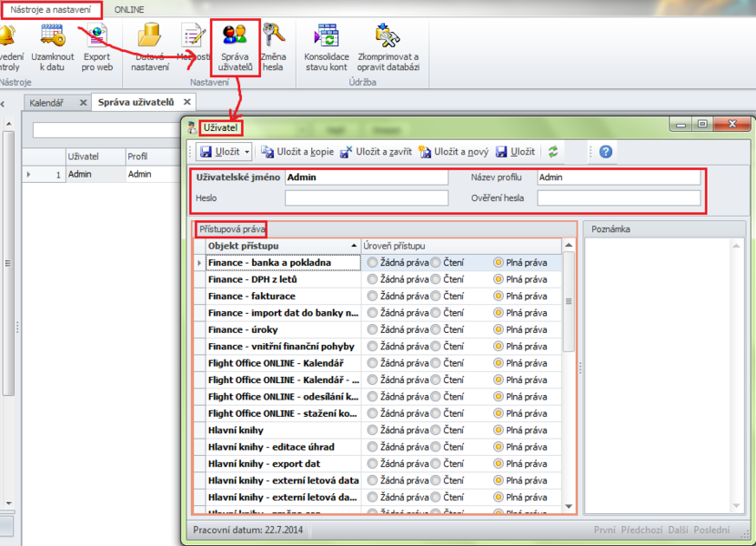
Task: Sort by the Objekt přístupu column header arrow
Action: tap(353, 246)
